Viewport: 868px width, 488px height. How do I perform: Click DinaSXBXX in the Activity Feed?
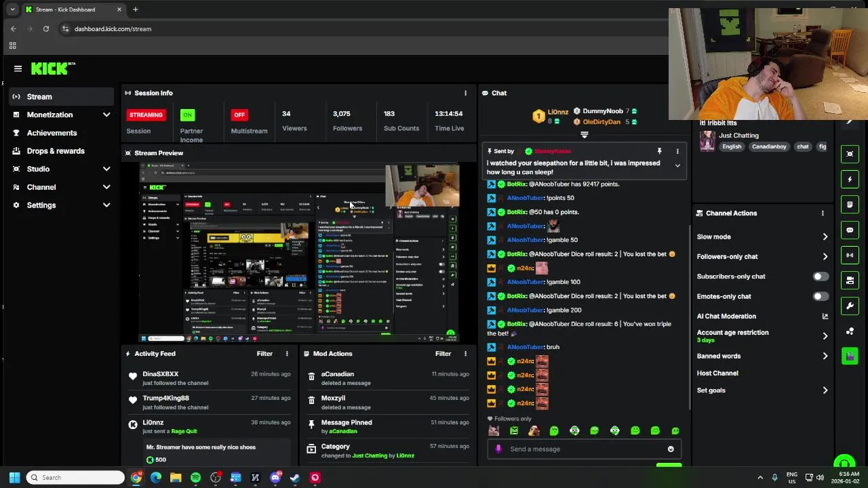coord(160,374)
